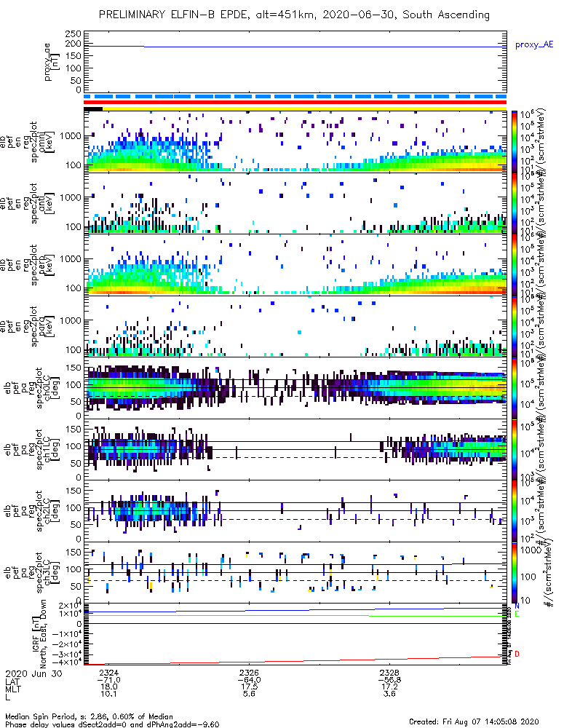
Task: Click the L-shell value '5.6'
Action: click(249, 694)
